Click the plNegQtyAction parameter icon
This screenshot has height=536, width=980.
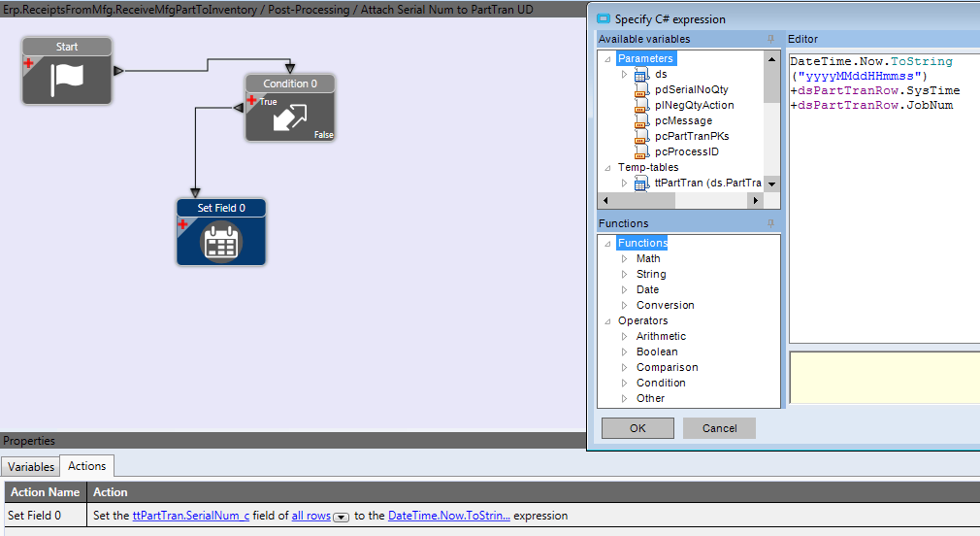pos(641,106)
